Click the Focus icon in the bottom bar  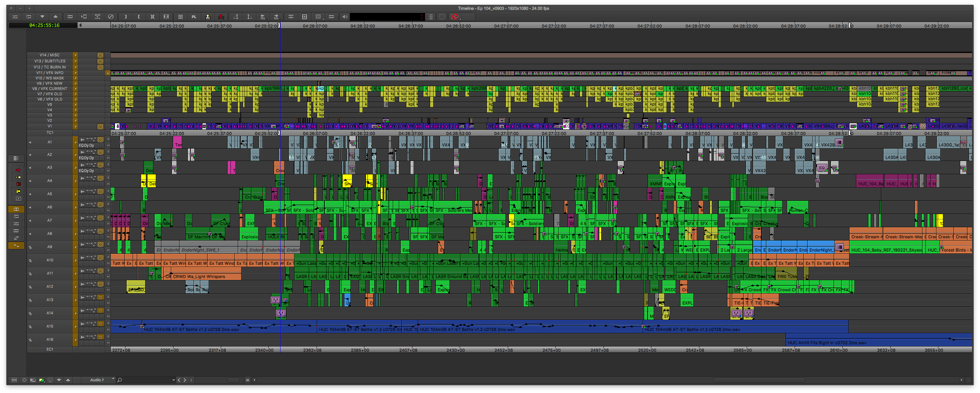click(24, 380)
